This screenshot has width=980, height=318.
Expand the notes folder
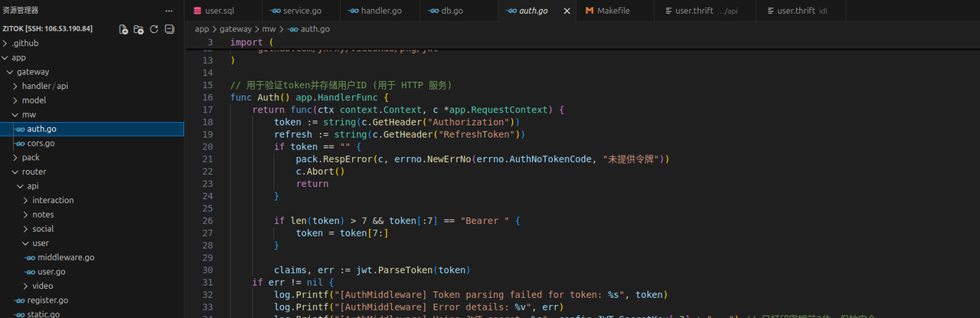coord(92,215)
